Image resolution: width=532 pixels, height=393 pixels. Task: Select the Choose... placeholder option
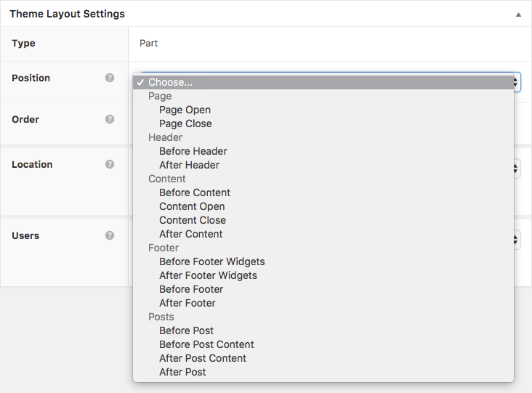pos(170,82)
